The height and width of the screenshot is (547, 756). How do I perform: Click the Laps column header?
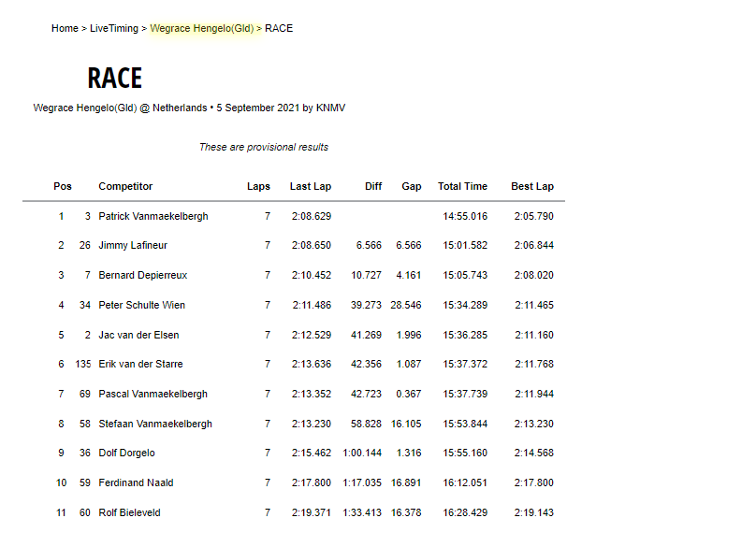[x=258, y=186]
